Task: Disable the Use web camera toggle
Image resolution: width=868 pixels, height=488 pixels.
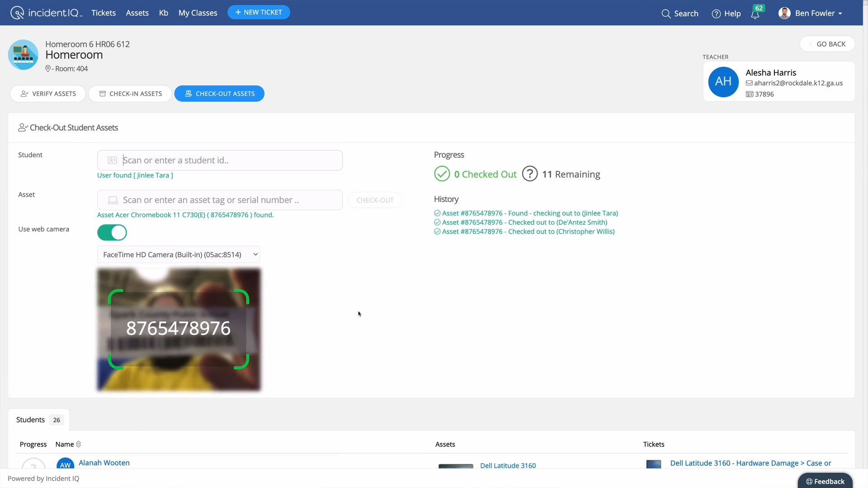Action: coord(112,232)
